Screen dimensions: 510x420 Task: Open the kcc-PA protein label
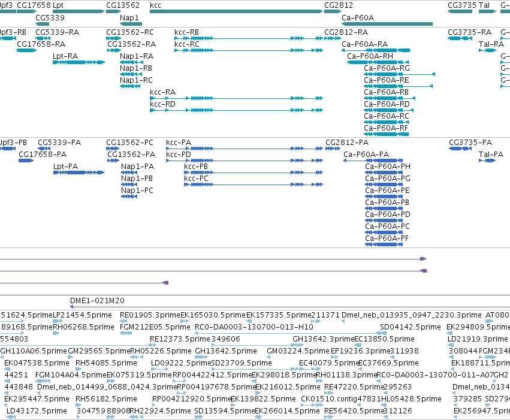(179, 143)
